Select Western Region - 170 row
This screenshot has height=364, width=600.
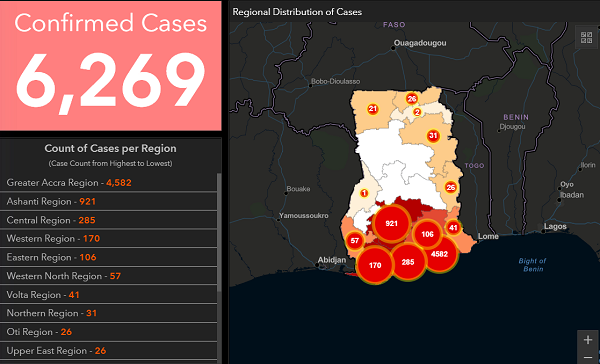(x=109, y=238)
